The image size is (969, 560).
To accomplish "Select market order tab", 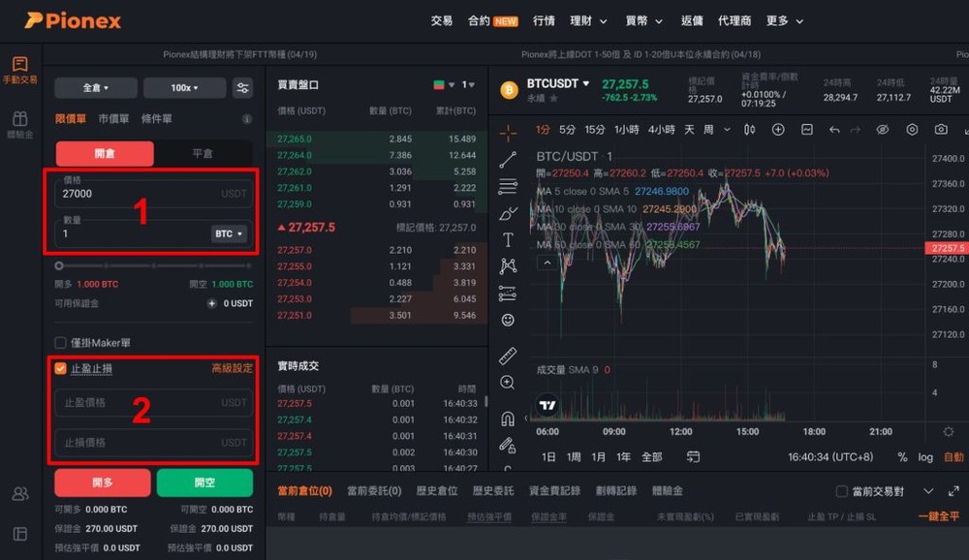I will tap(113, 118).
